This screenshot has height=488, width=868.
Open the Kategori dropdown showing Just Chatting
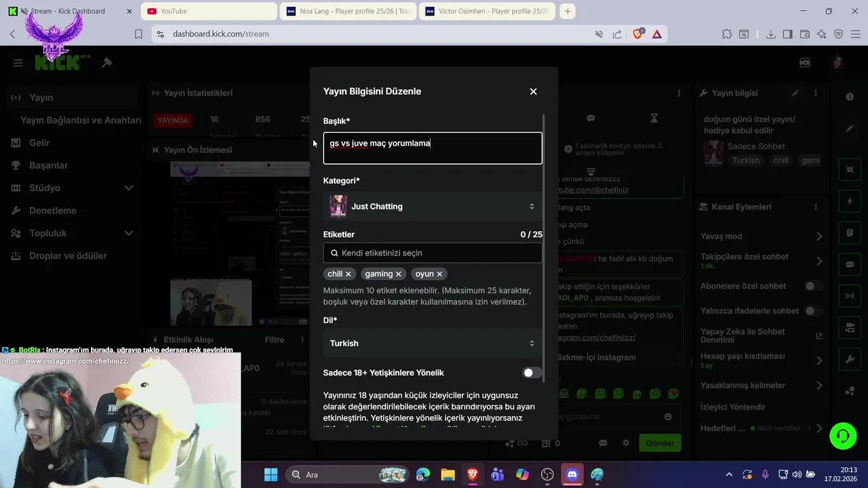coord(433,206)
